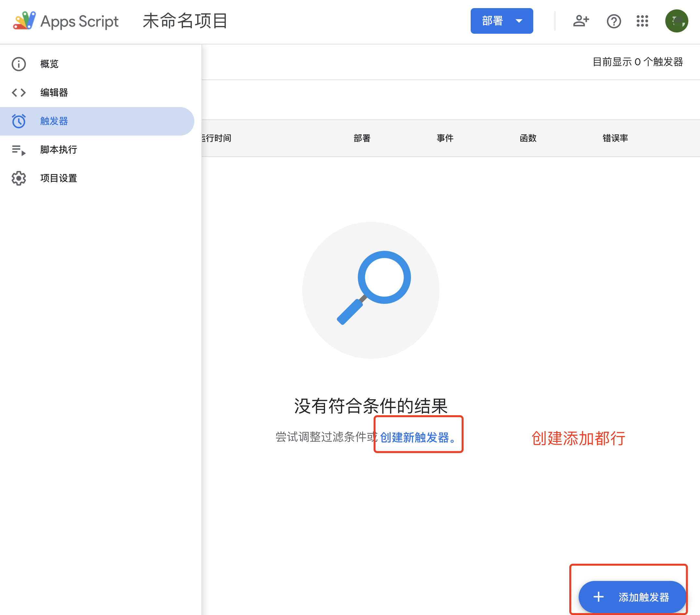Open 项目设置 (Project Settings)
700x615 pixels.
(58, 178)
